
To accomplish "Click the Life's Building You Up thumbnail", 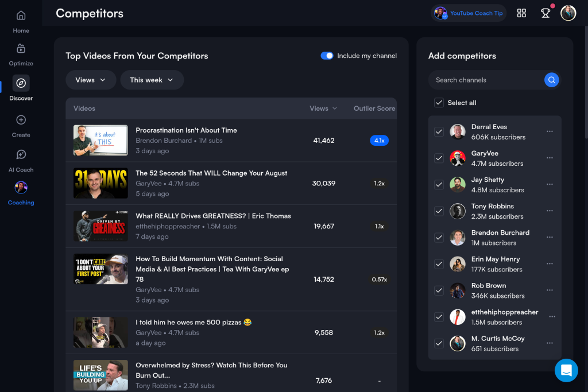I will click(x=100, y=375).
